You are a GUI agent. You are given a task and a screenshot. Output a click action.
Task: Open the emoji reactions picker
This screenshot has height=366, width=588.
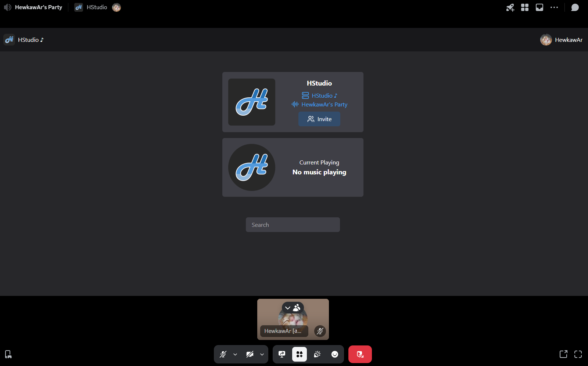[335, 354]
